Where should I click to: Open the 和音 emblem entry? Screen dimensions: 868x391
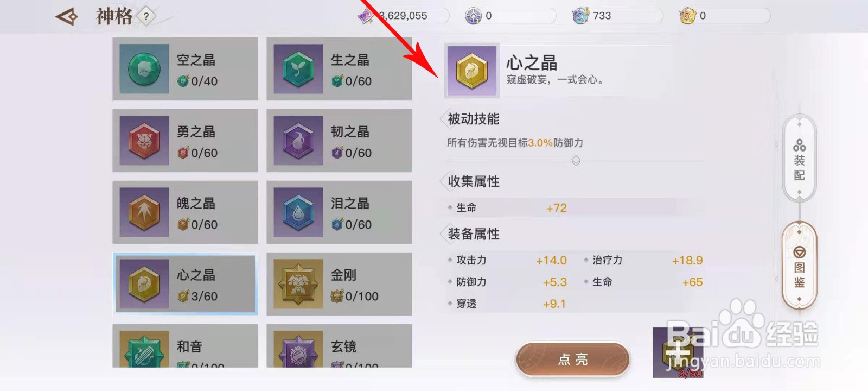click(185, 346)
